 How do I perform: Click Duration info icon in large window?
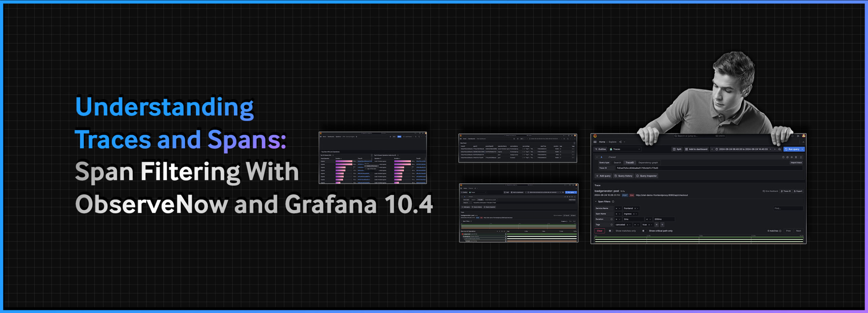[611, 219]
